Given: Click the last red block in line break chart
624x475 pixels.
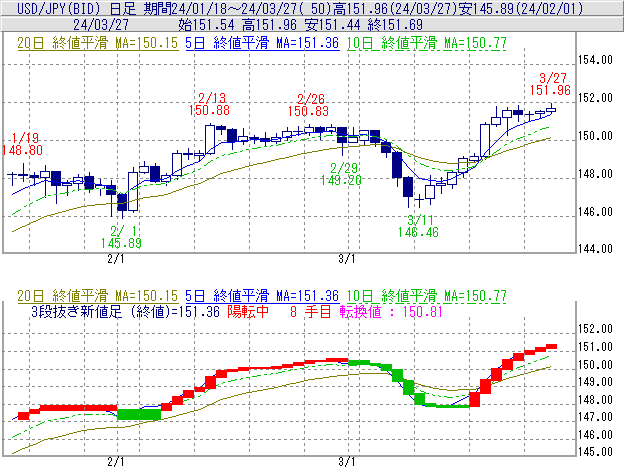Looking at the screenshot, I should [x=551, y=347].
